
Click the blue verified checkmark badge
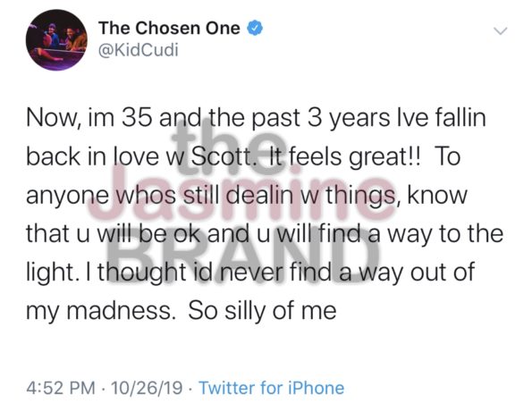click(x=255, y=28)
